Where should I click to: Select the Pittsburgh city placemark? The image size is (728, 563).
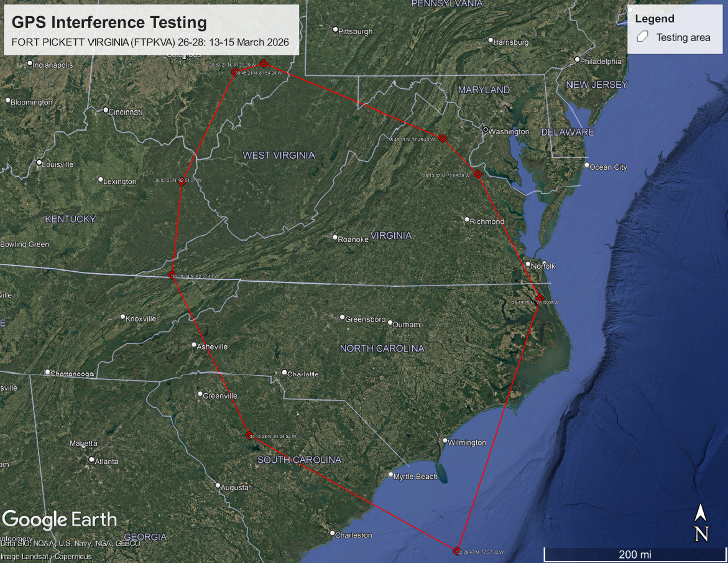335,29
